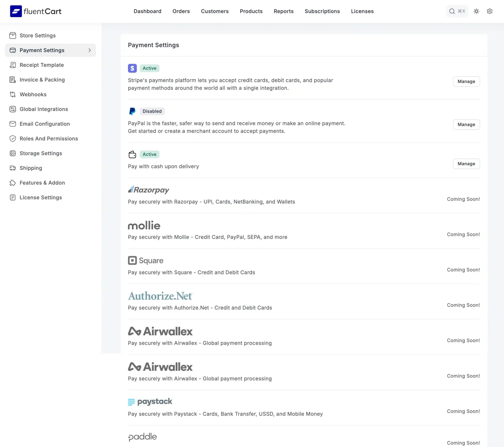Go to Receipt Template settings

[50, 65]
